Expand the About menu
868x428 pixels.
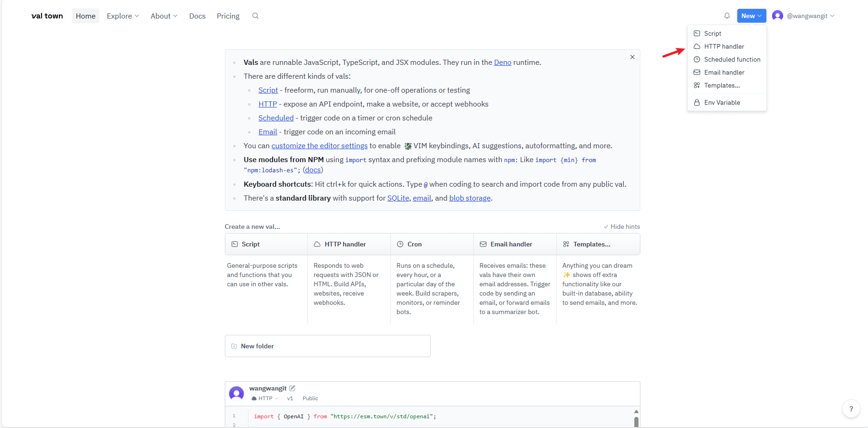164,16
